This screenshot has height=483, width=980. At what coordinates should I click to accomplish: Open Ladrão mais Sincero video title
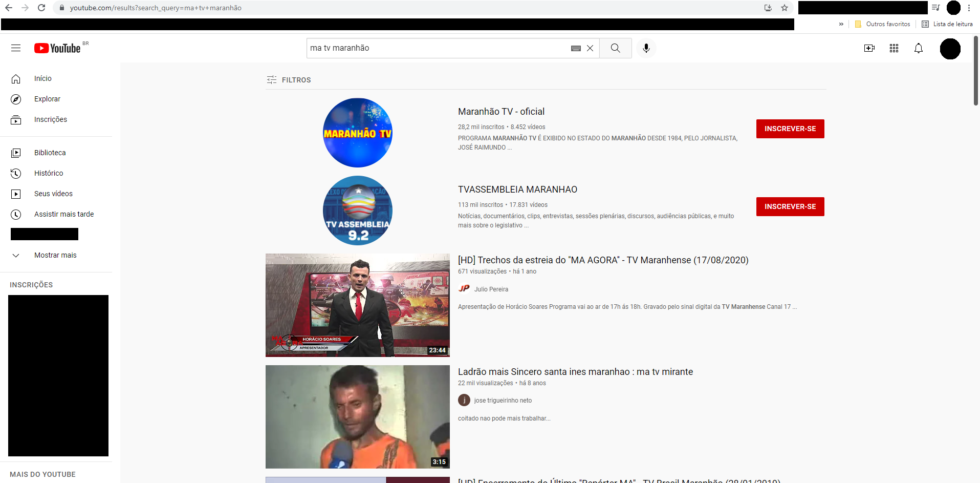575,372
